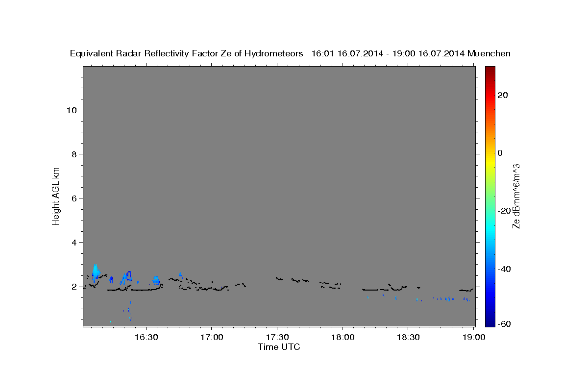
Task: Click the plot title text
Action: (291, 54)
